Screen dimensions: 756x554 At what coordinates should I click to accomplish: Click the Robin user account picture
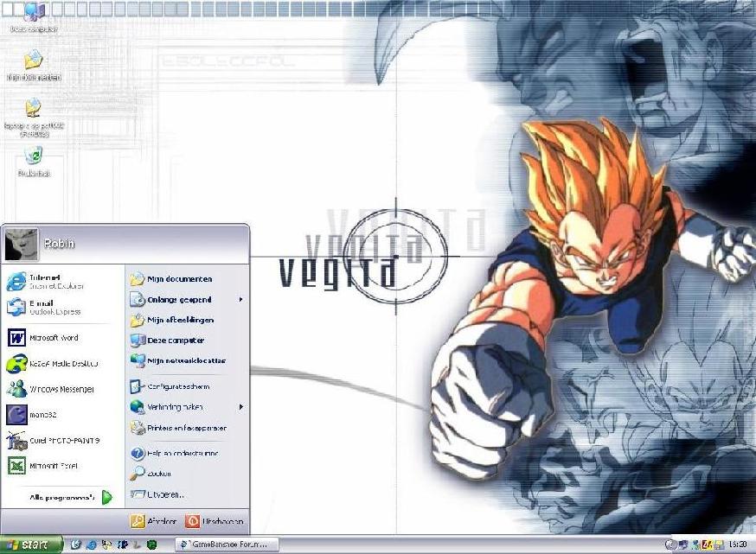[21, 245]
